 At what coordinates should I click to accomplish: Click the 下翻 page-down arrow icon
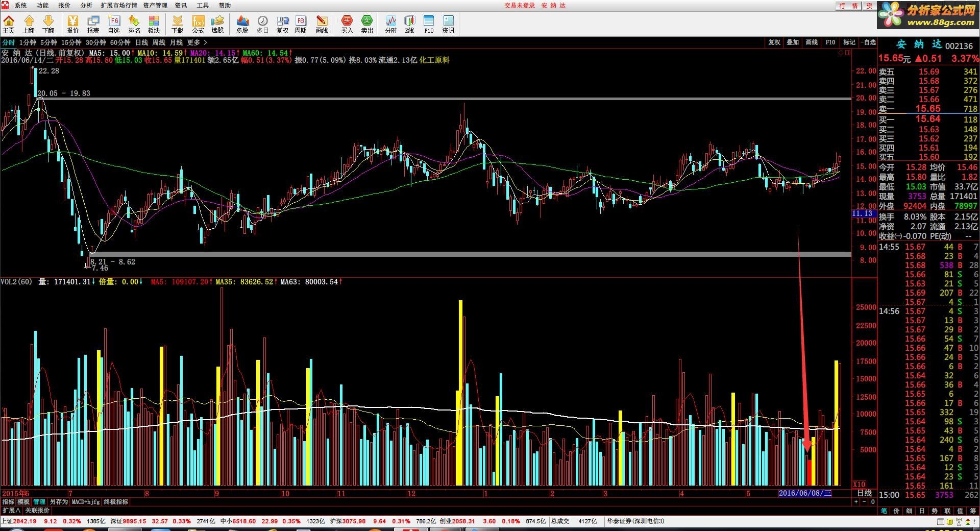click(x=48, y=24)
